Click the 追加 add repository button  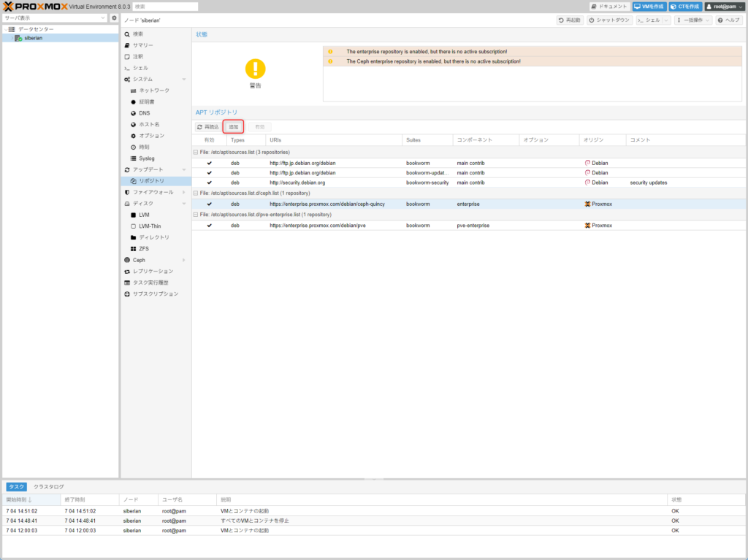point(233,127)
